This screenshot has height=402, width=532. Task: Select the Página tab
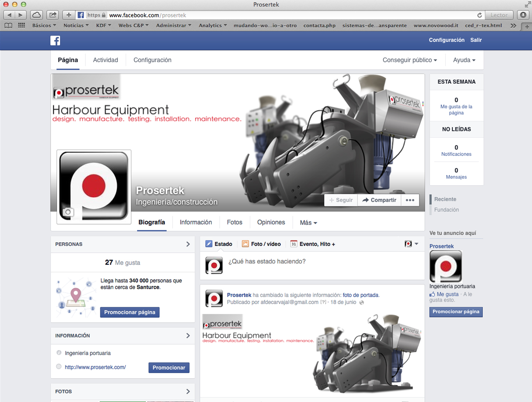(68, 60)
